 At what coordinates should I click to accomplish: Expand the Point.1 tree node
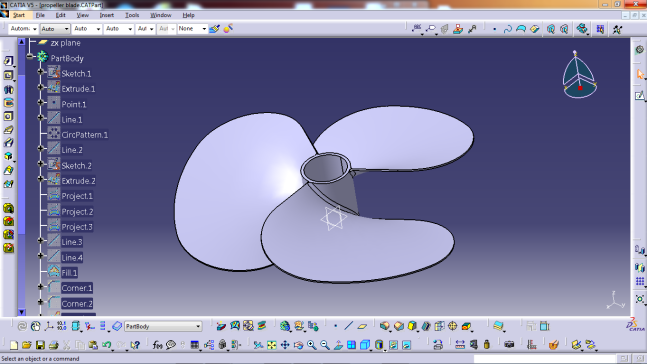40,103
